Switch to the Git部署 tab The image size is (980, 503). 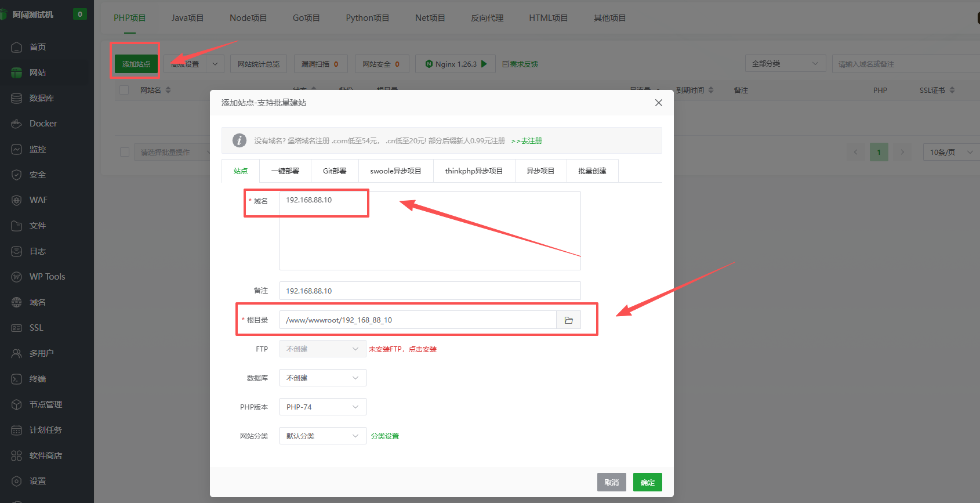pyautogui.click(x=335, y=171)
